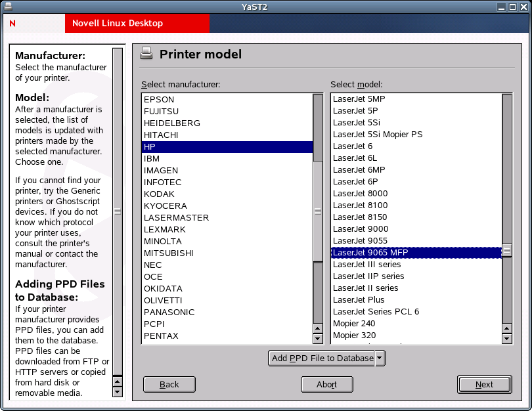Click manufacturer list scroll-down arrow
This screenshot has width=532, height=411.
(x=318, y=338)
